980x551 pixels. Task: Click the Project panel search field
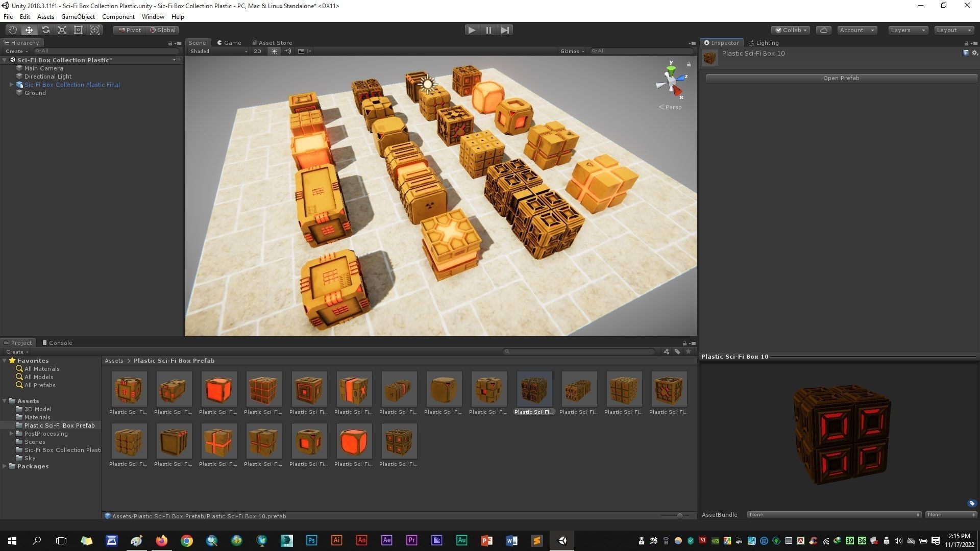click(579, 352)
